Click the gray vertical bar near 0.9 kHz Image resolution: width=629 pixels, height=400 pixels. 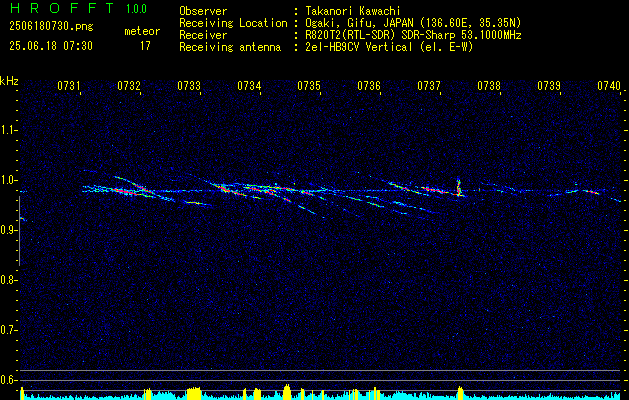[x=19, y=231]
